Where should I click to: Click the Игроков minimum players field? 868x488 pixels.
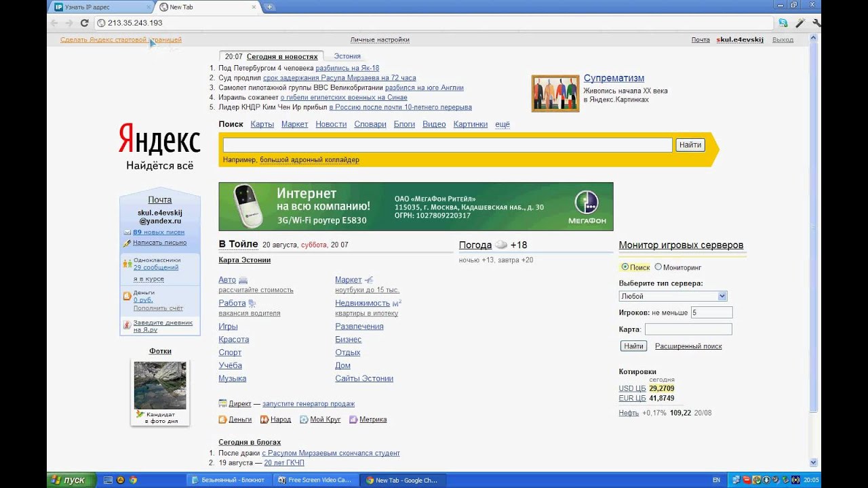pos(711,312)
